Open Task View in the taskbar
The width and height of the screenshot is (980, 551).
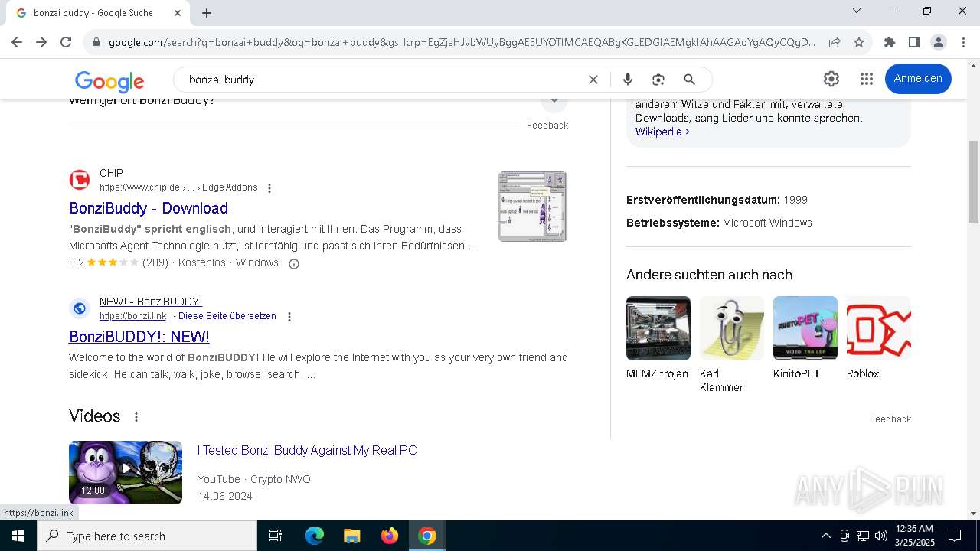pos(276,536)
